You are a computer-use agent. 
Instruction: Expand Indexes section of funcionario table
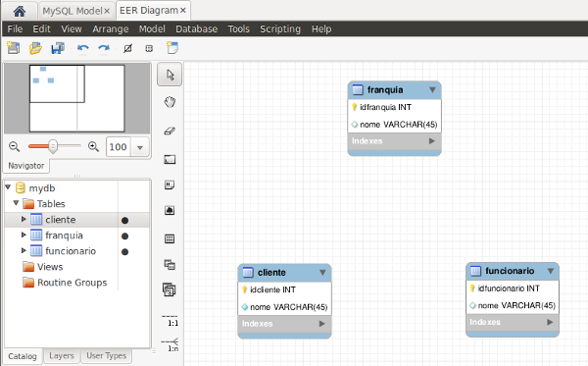tap(550, 322)
